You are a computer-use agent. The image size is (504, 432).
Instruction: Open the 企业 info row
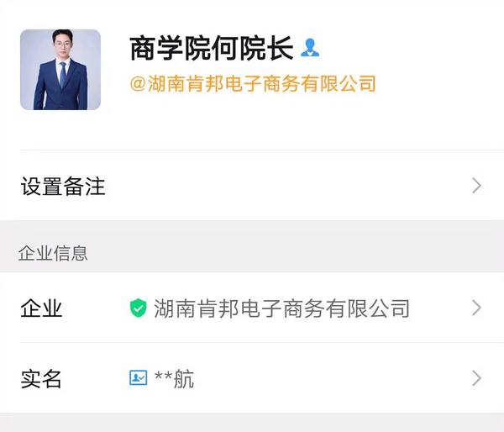click(x=252, y=308)
